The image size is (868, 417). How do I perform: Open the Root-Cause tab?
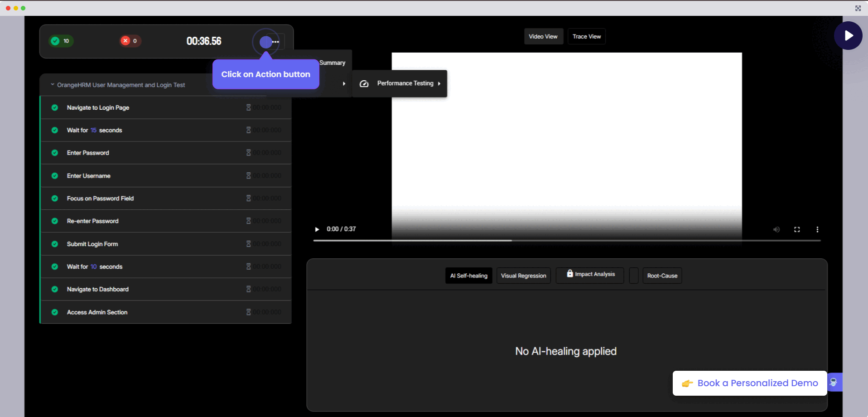pos(662,276)
